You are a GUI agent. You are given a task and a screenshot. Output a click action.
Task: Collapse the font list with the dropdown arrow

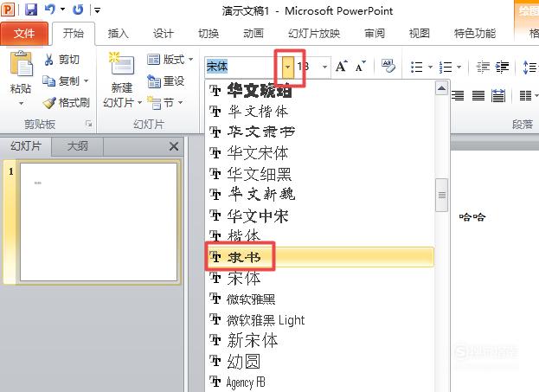tap(288, 66)
